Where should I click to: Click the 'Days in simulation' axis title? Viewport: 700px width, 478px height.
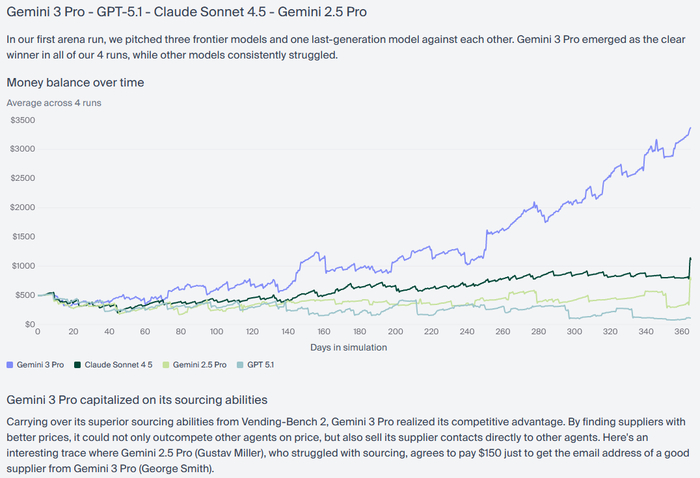click(351, 347)
